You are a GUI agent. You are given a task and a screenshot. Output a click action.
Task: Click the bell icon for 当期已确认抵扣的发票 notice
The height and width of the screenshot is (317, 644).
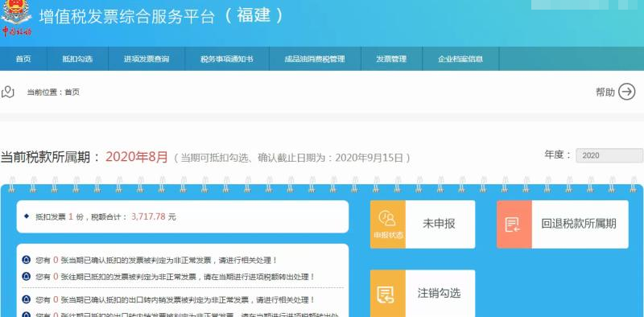27,260
